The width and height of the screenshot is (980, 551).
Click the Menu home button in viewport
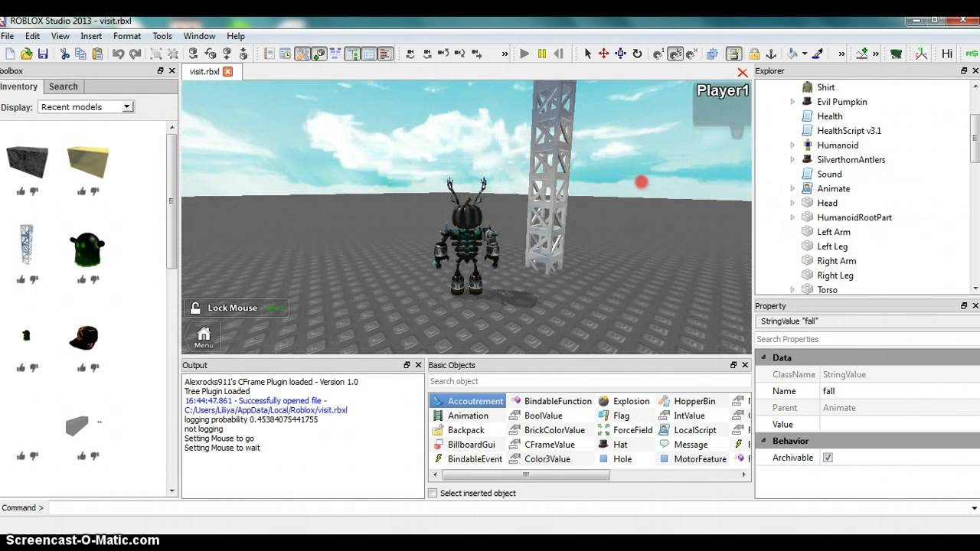pyautogui.click(x=204, y=337)
